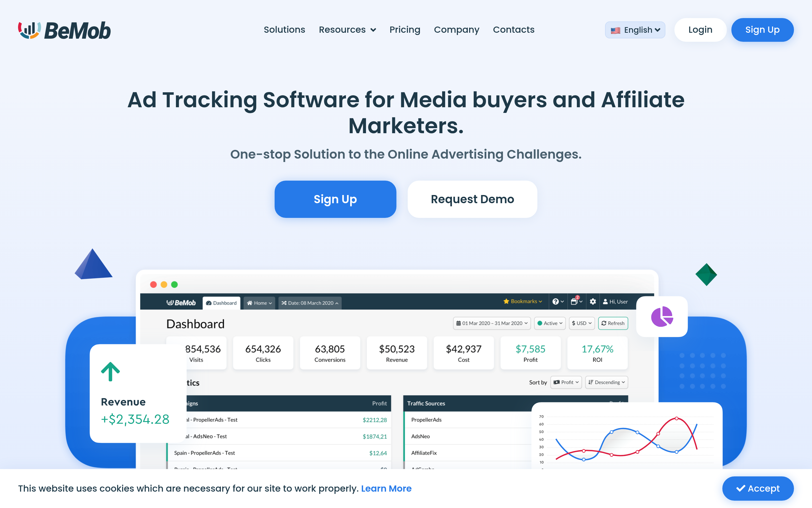The image size is (812, 508).
Task: Click the Traffic Sources table header
Action: (x=468, y=403)
